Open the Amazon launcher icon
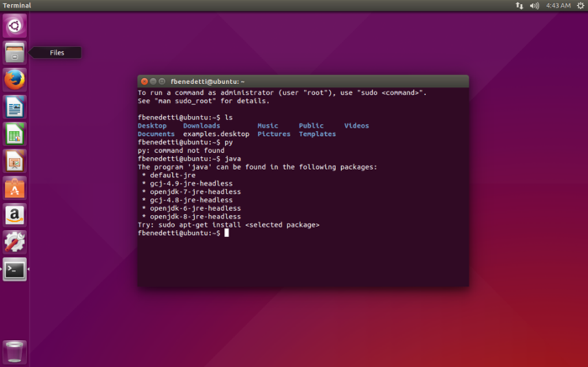588x367 pixels. point(14,215)
